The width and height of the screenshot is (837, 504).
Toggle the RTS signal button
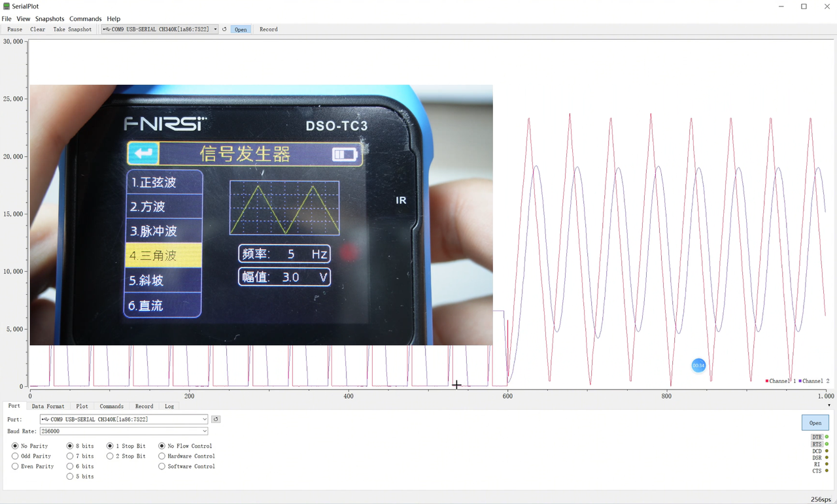tap(817, 445)
